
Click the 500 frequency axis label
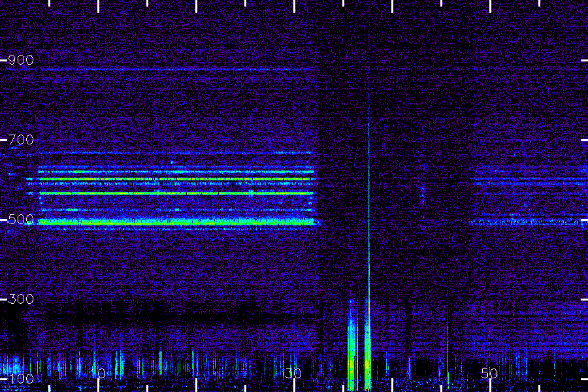[21, 220]
